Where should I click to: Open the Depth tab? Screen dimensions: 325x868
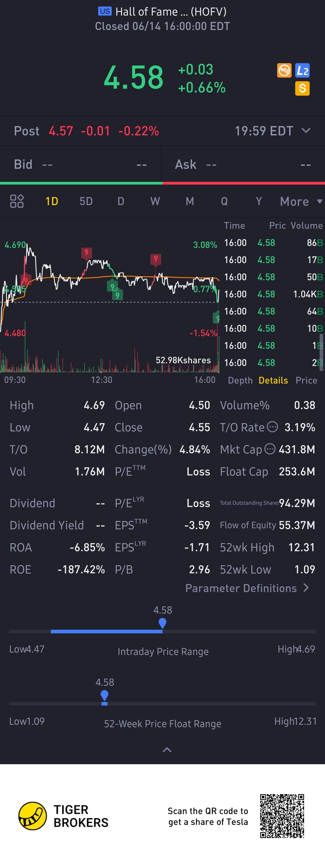click(x=240, y=380)
